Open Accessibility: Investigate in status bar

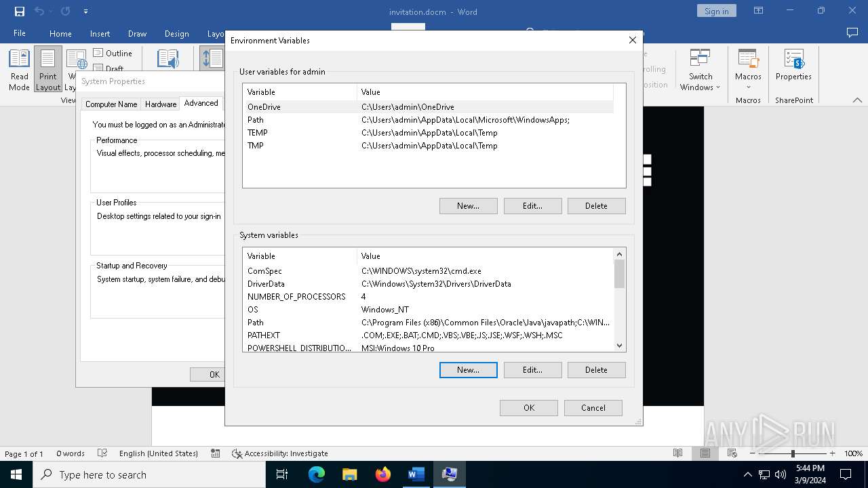[280, 453]
